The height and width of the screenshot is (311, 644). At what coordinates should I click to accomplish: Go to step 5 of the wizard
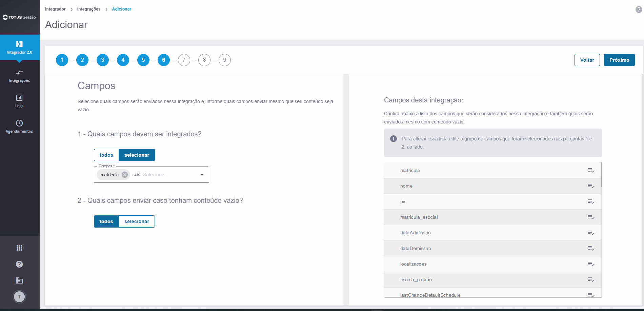(x=143, y=60)
